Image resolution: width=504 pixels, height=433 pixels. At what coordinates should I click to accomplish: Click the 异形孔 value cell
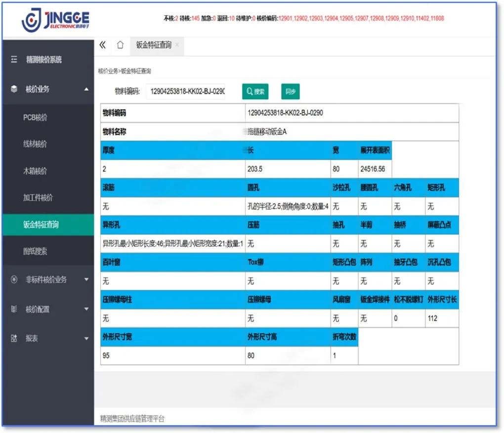coord(173,244)
